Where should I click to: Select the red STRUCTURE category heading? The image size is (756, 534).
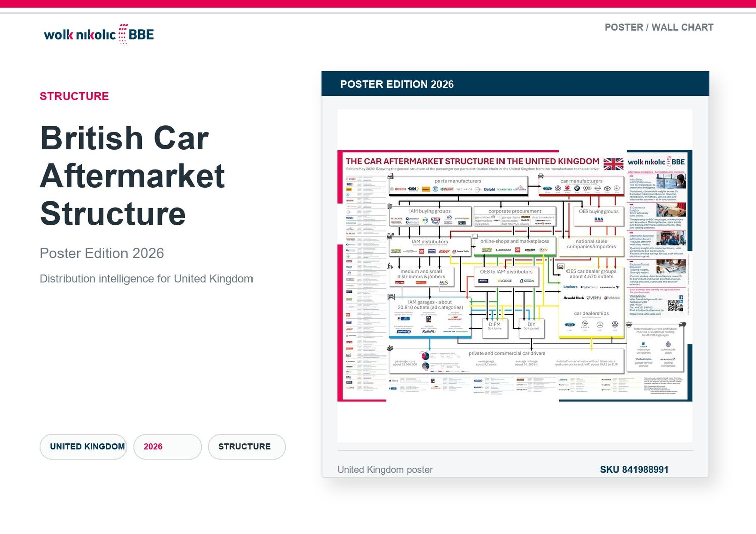74,96
